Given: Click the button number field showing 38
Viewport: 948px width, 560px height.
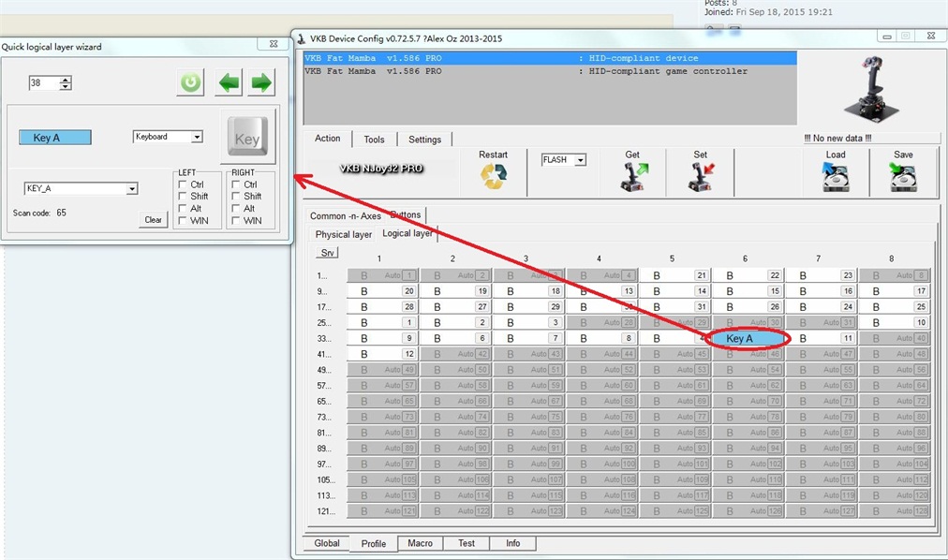Looking at the screenshot, I should [x=43, y=82].
